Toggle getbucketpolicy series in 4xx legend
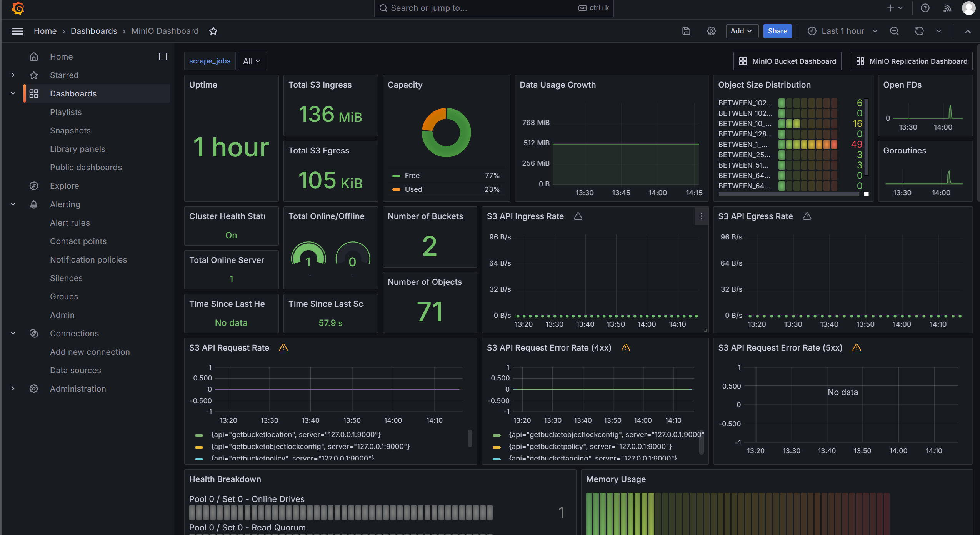This screenshot has width=980, height=535. click(590, 446)
